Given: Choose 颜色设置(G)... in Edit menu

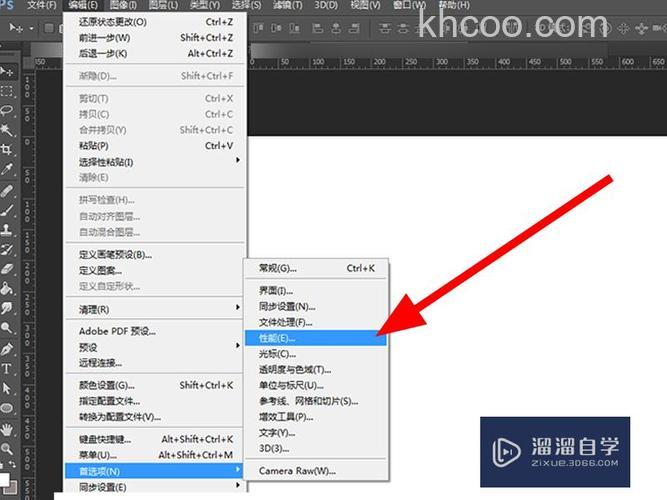Looking at the screenshot, I should pos(155,385).
